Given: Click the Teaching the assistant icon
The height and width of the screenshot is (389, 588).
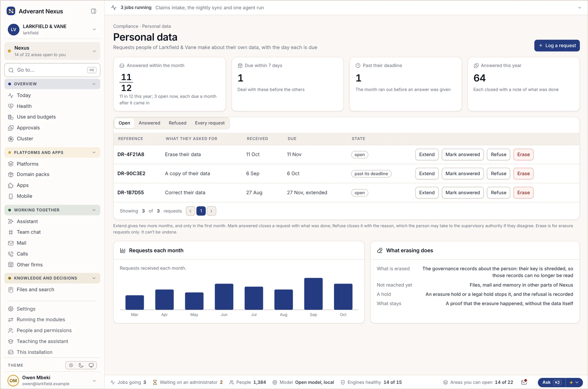Looking at the screenshot, I should pos(11,341).
